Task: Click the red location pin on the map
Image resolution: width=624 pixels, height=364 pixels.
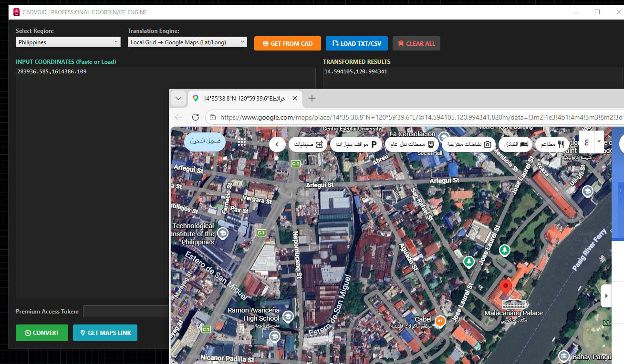Action: 506,288
